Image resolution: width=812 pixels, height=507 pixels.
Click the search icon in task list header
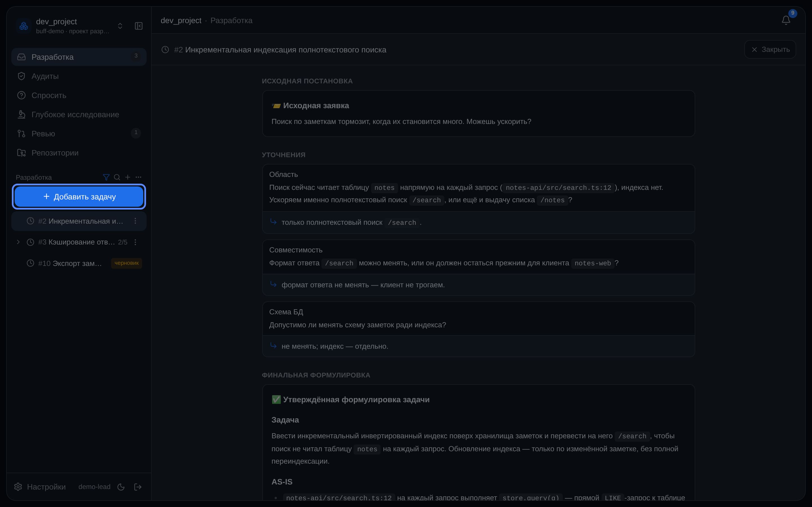coord(117,177)
